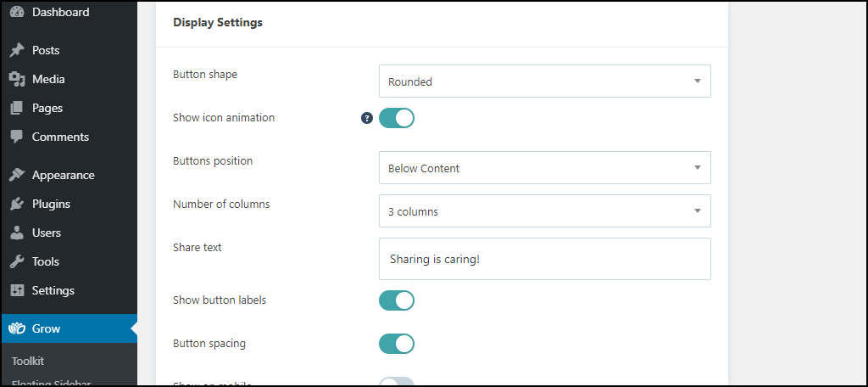Click the Dashboard gauge icon

click(17, 12)
